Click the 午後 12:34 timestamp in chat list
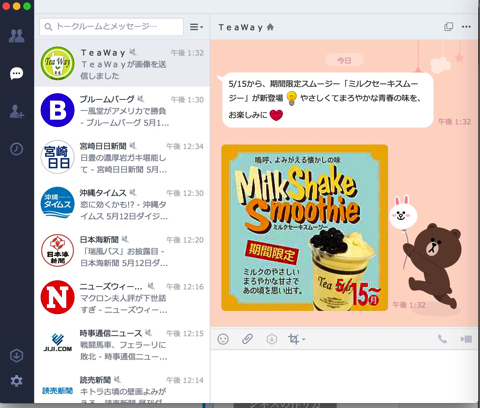Viewport: 480px width, 408px height. [185, 146]
